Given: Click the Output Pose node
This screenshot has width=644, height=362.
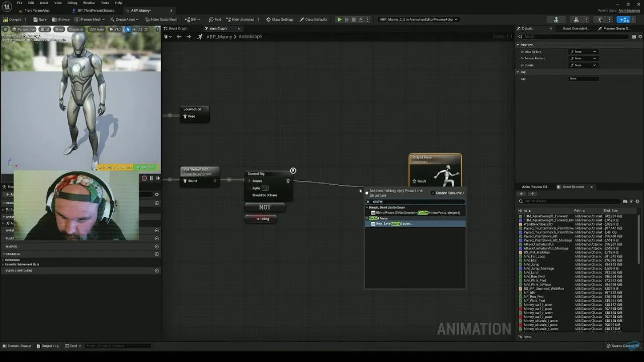Looking at the screenshot, I should coord(435,170).
